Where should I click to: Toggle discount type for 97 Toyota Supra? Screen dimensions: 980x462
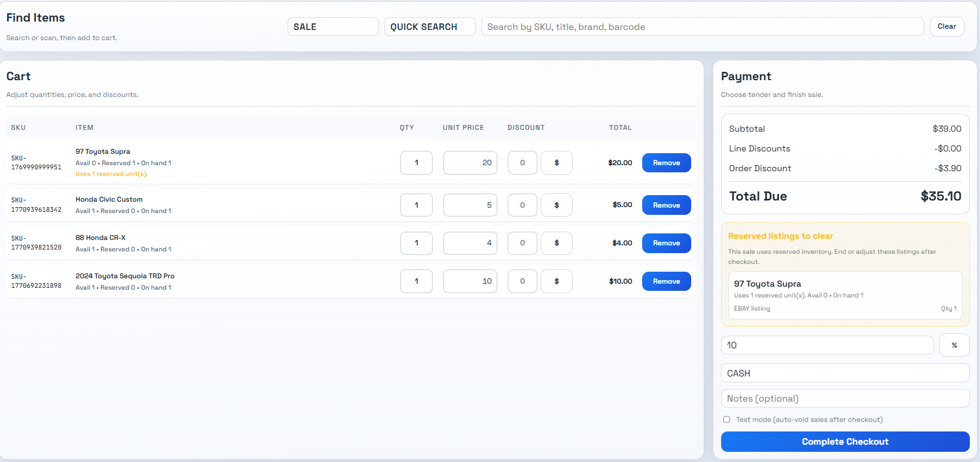(557, 163)
